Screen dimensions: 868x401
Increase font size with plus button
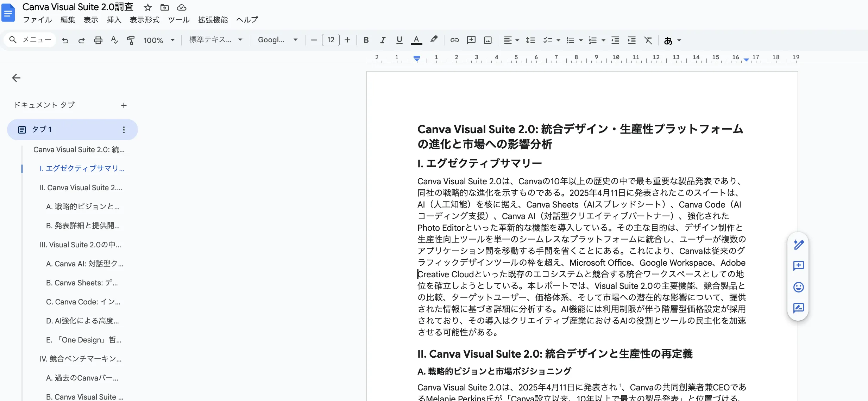[347, 40]
